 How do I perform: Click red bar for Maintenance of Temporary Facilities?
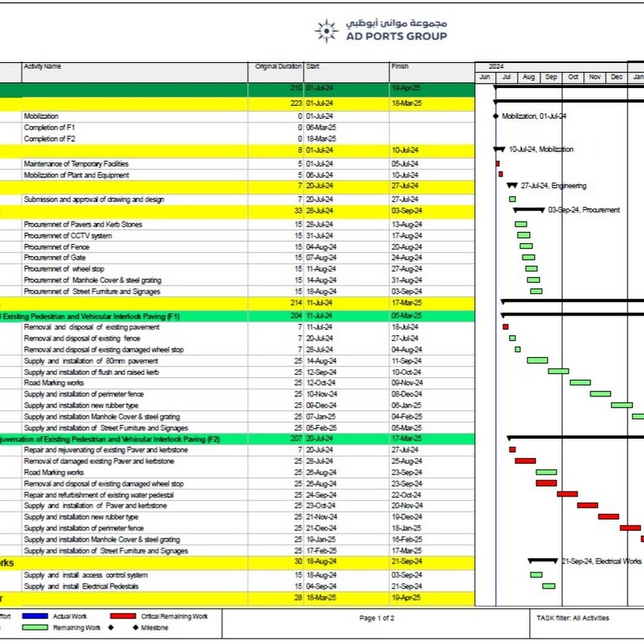tap(497, 163)
